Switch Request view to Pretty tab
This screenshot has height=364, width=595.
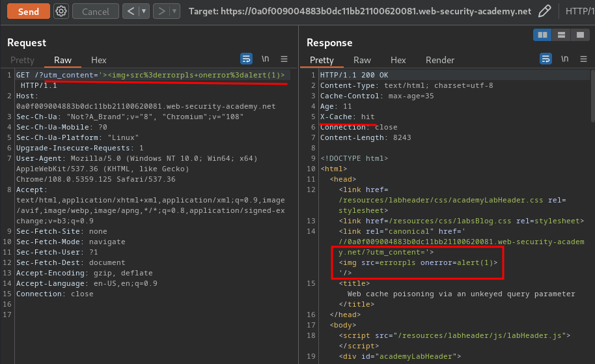[22, 60]
